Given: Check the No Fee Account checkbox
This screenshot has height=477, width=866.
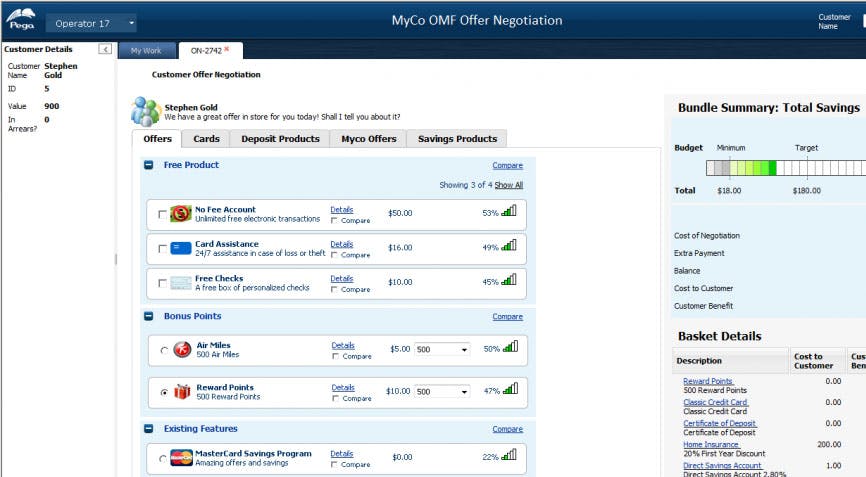Looking at the screenshot, I should (163, 215).
